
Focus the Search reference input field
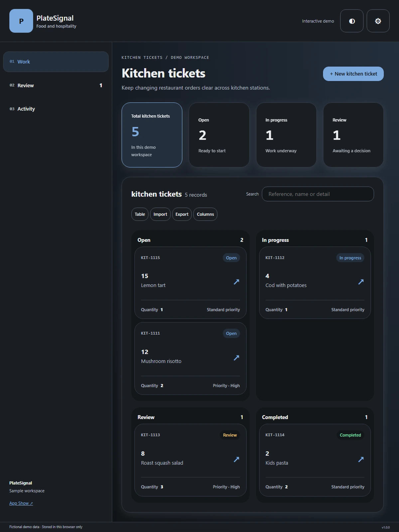point(318,194)
